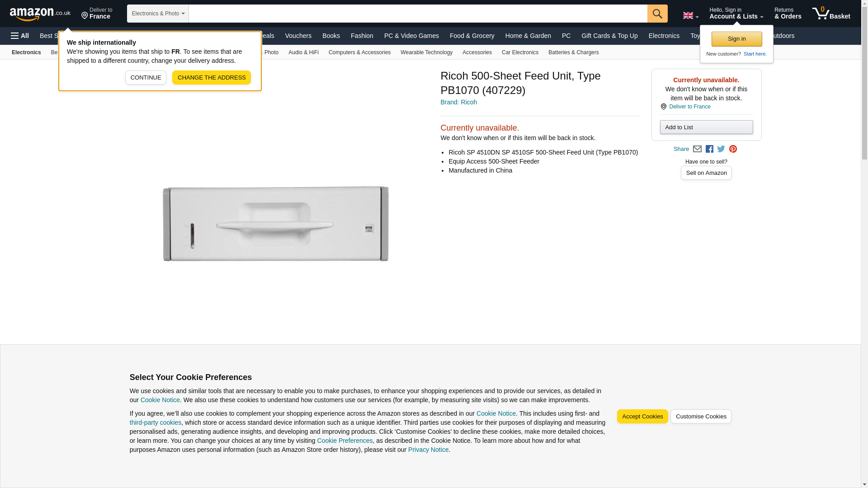
Task: Expand the Account & Lists menu
Action: pos(736,14)
